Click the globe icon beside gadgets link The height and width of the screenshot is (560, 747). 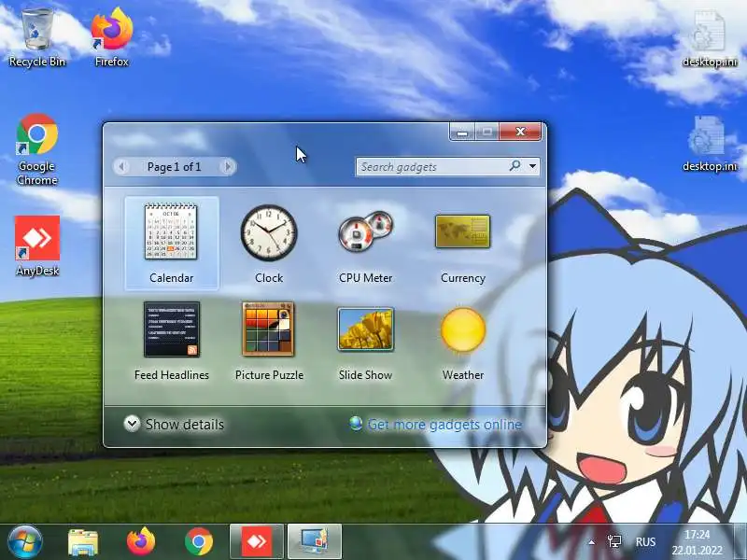[356, 423]
